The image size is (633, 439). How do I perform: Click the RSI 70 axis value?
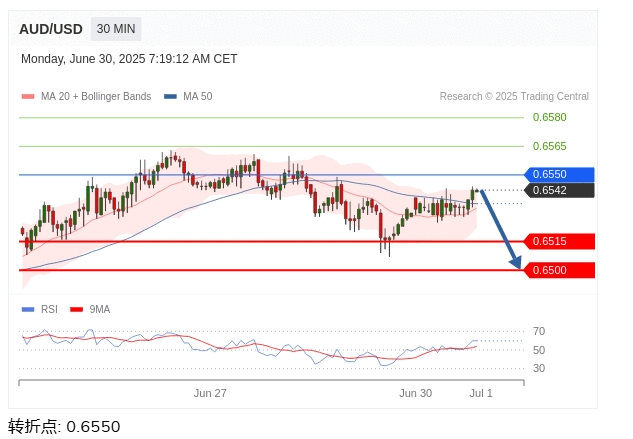click(x=539, y=332)
